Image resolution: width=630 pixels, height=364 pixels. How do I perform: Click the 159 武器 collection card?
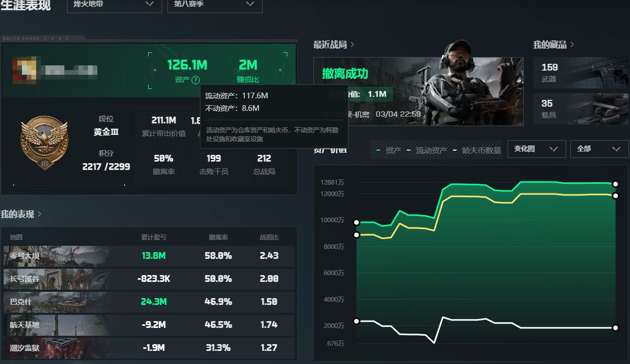pos(580,73)
